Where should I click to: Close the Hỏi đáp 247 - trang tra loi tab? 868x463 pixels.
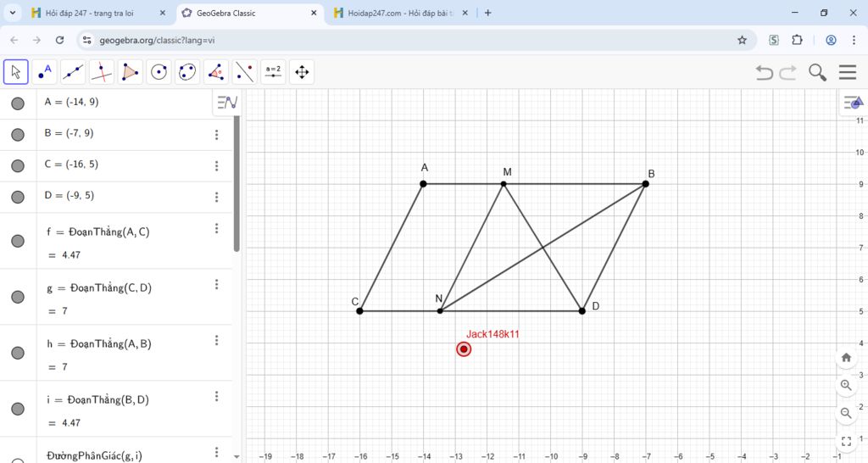[x=163, y=13]
